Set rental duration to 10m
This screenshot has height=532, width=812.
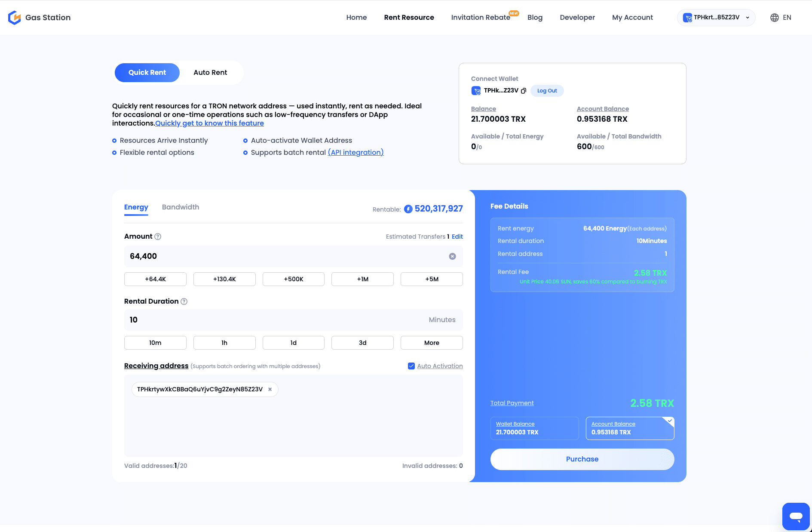coord(155,343)
